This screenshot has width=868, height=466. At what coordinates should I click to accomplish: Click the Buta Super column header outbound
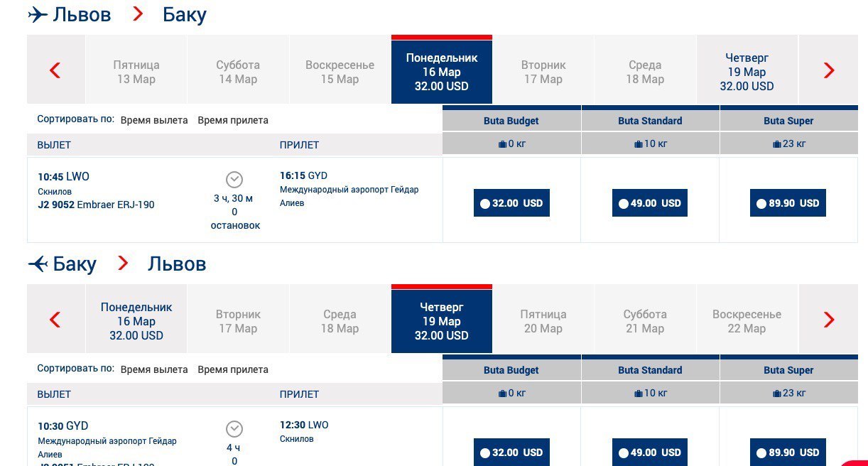click(x=788, y=121)
